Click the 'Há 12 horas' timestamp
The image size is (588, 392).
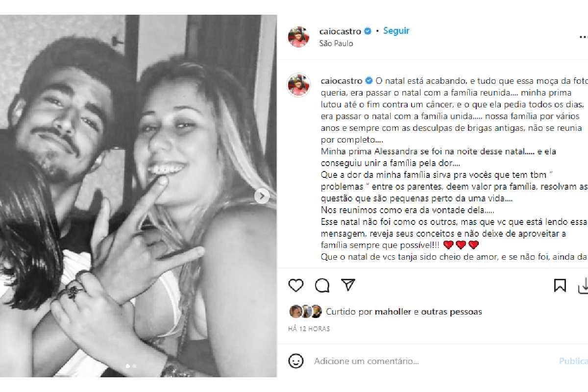309,329
